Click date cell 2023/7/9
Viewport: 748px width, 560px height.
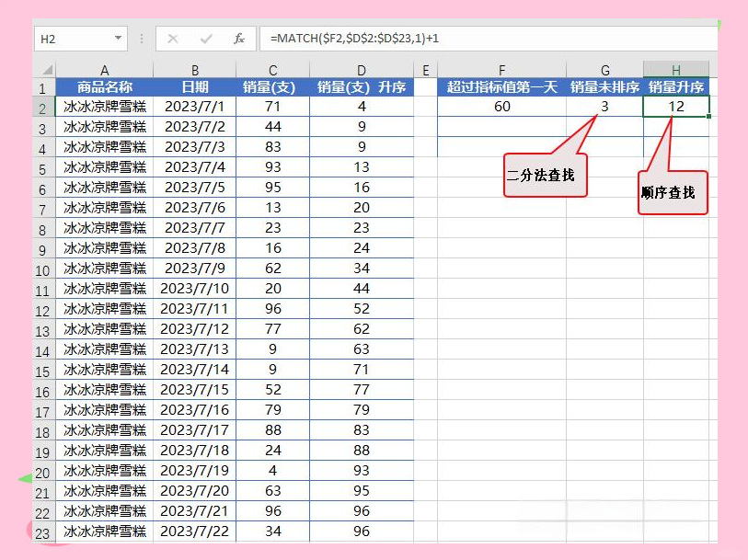pyautogui.click(x=195, y=269)
